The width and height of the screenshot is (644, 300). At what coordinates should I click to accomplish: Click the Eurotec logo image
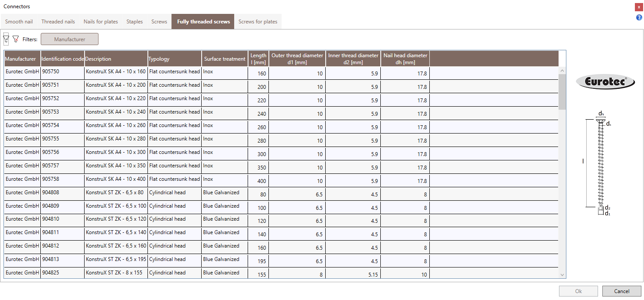(x=605, y=82)
